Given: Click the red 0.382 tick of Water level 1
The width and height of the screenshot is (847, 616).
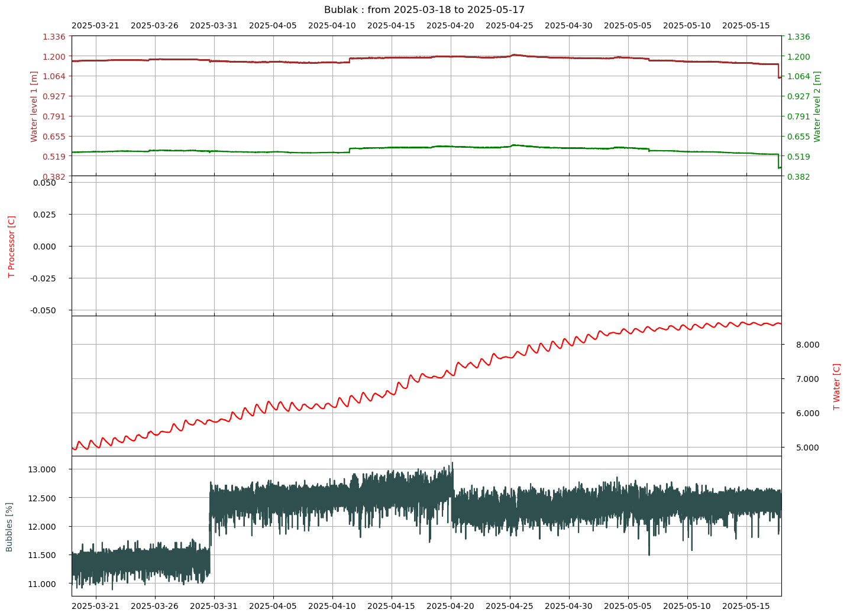Looking at the screenshot, I should click(x=54, y=177).
